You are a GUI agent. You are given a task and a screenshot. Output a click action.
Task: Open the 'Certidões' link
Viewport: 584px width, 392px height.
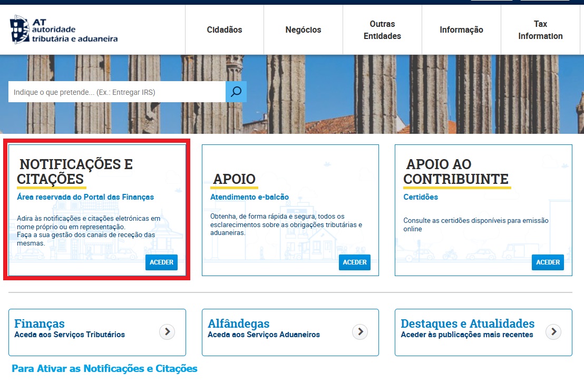pos(421,197)
